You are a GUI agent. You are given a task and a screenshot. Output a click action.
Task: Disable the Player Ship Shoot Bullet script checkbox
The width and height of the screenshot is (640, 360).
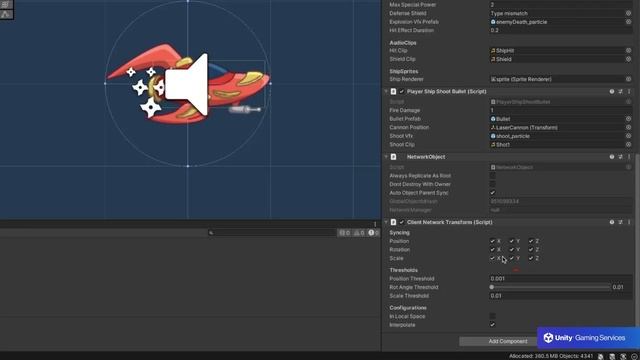pyautogui.click(x=402, y=91)
